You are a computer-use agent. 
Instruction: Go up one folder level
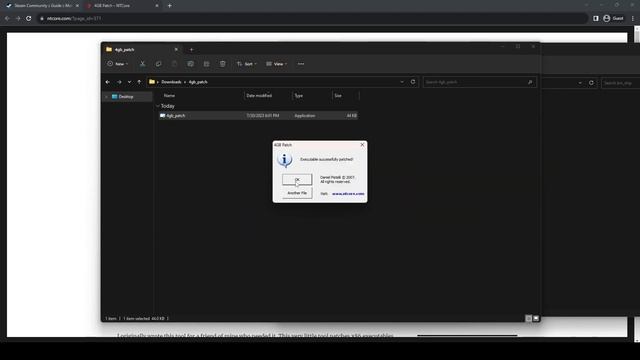coord(139,82)
